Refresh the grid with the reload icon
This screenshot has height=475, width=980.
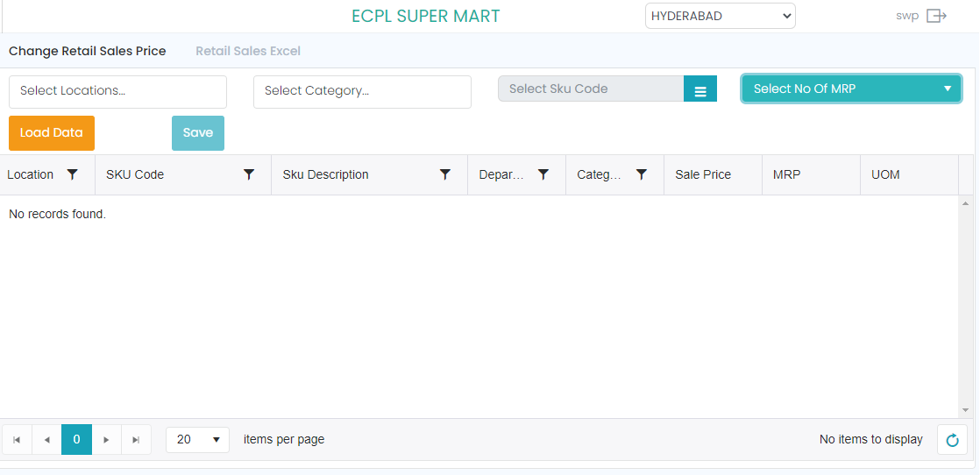click(x=953, y=440)
